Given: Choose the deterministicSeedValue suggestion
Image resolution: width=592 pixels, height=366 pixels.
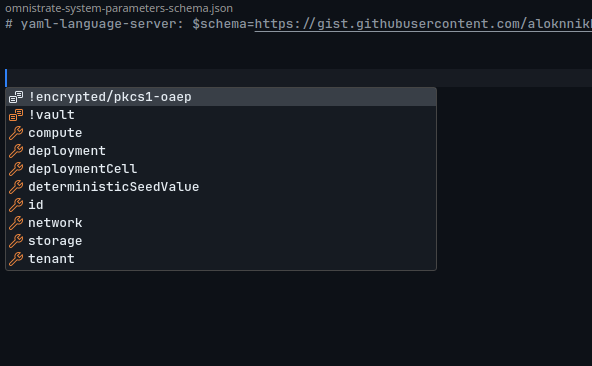Looking at the screenshot, I should [221, 187].
